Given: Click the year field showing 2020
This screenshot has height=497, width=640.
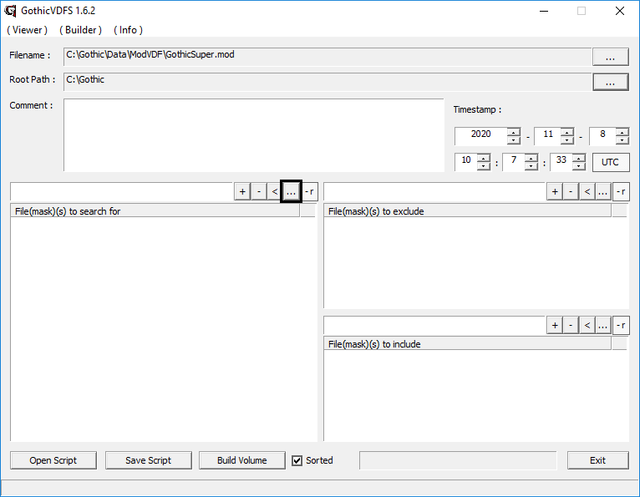Looking at the screenshot, I should point(481,136).
